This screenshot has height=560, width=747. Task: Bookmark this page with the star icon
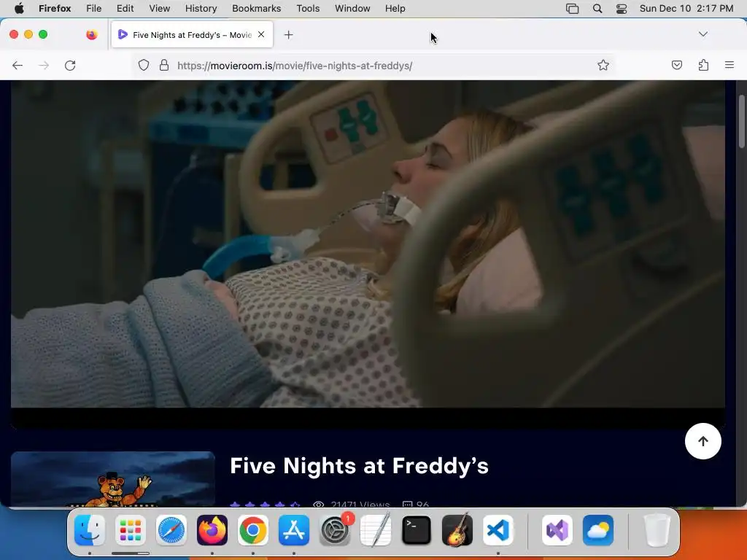[x=603, y=65]
